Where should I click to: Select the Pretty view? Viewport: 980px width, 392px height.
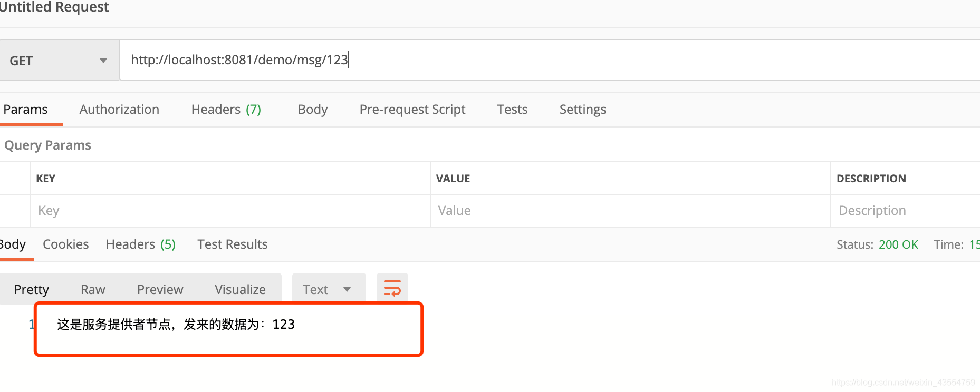pyautogui.click(x=31, y=289)
